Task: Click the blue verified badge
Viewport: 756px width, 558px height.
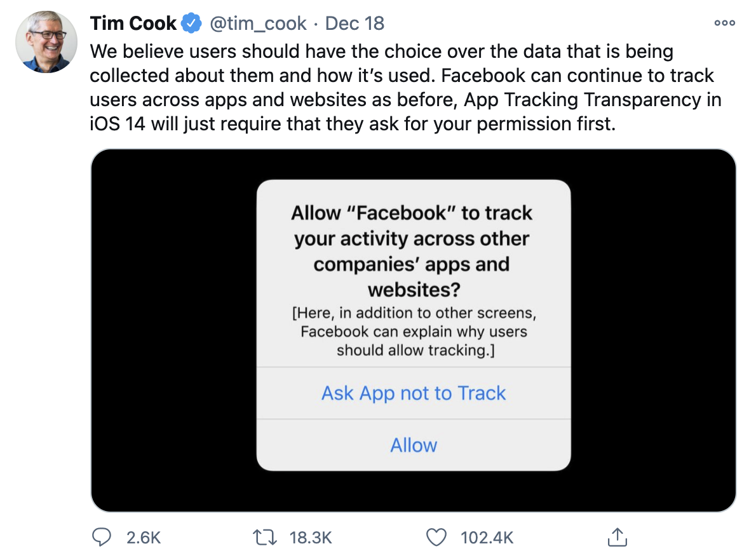Action: 191,24
